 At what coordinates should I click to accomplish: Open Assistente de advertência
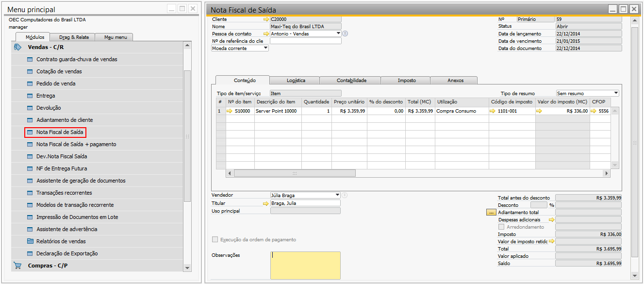66,229
